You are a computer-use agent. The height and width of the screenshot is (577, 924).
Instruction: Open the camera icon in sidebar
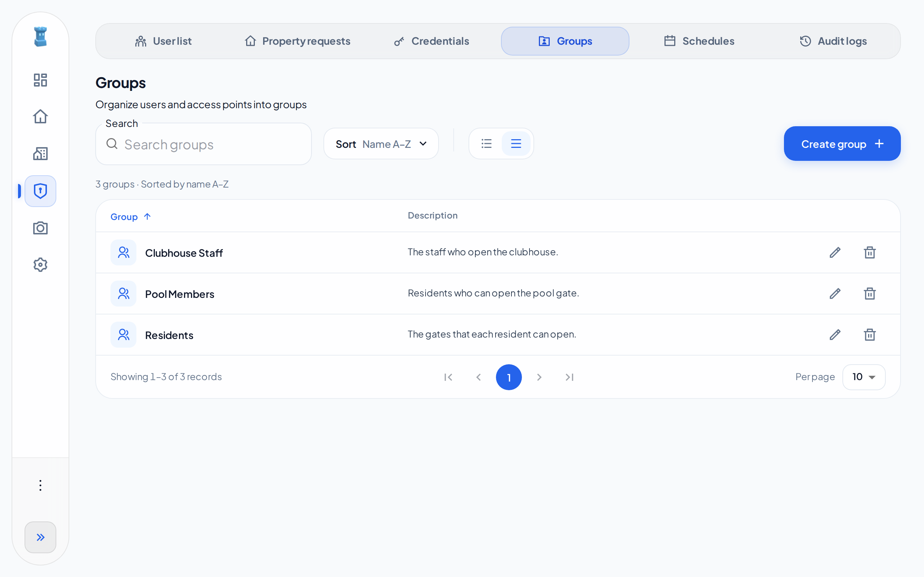click(x=40, y=228)
